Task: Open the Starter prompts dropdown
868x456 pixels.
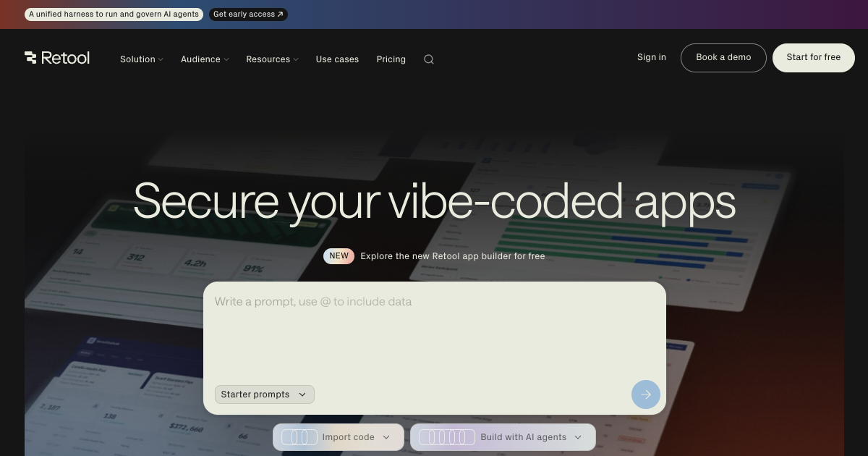Action: click(265, 394)
